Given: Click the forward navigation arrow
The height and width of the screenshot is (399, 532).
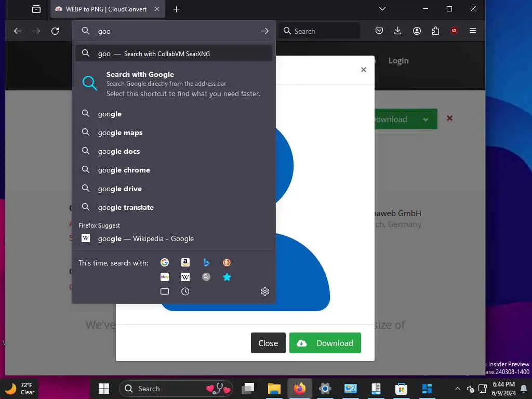Looking at the screenshot, I should (36, 31).
